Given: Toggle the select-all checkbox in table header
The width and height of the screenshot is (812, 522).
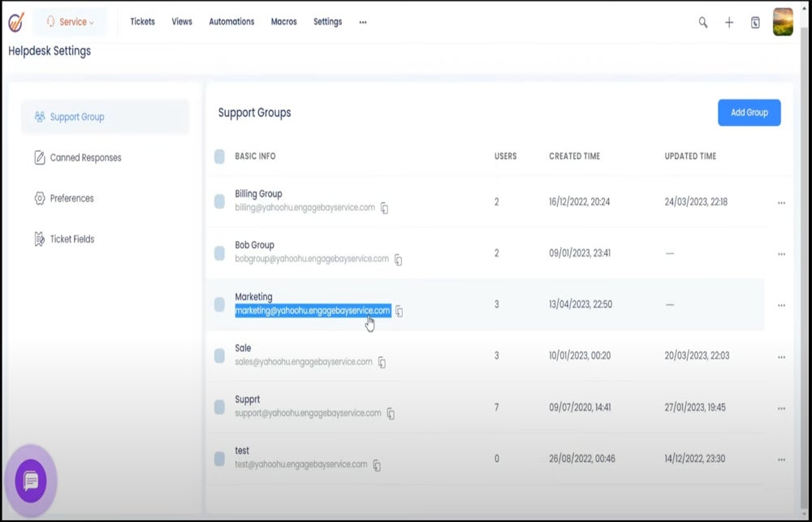Looking at the screenshot, I should click(x=219, y=156).
